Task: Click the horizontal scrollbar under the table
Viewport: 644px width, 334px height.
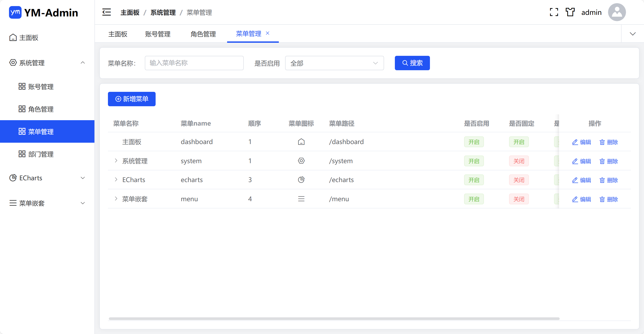Action: point(334,319)
